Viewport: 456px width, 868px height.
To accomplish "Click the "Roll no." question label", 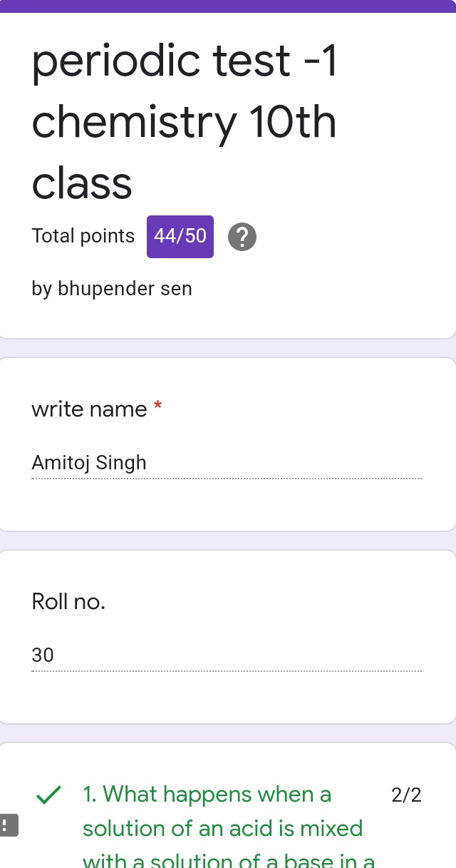I will coord(68,602).
